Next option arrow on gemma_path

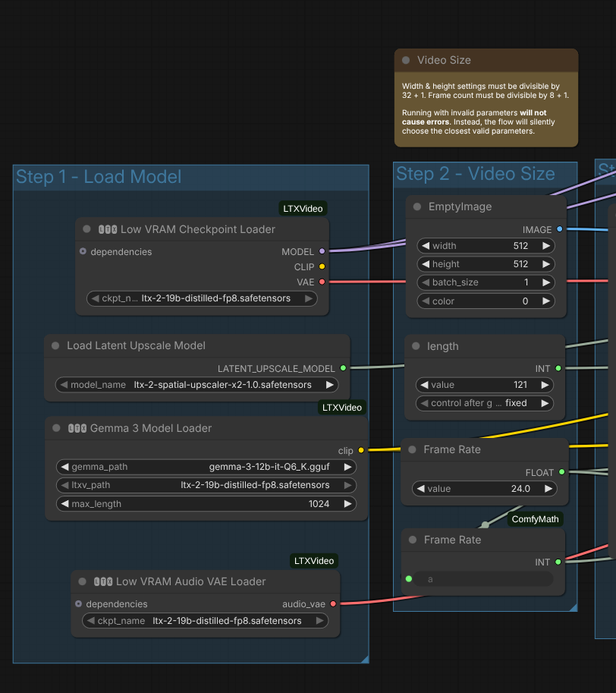point(348,467)
